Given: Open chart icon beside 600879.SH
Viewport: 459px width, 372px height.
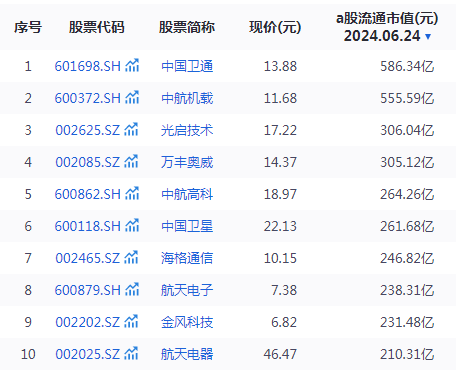Looking at the screenshot, I should (x=132, y=290).
